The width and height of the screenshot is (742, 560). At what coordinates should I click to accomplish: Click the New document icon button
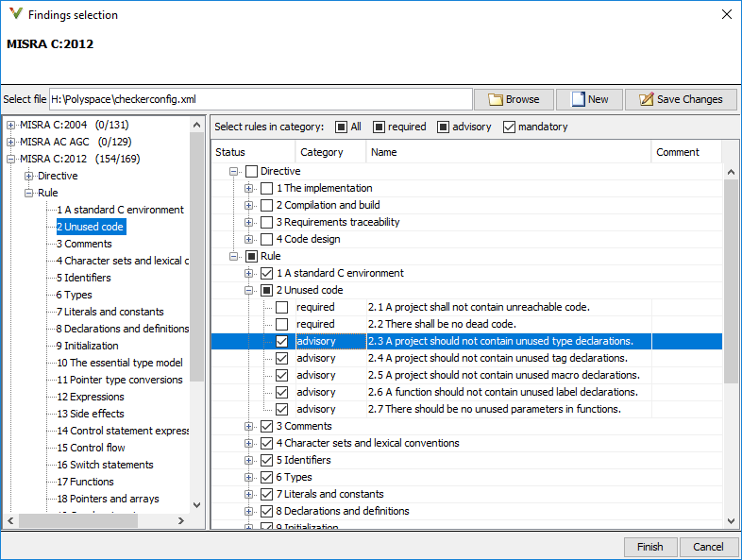(589, 99)
